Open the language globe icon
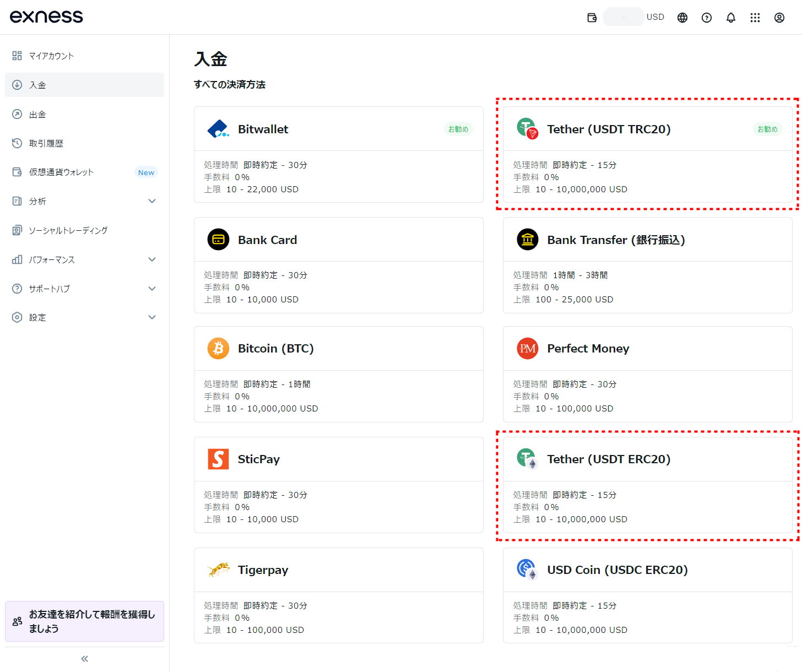The height and width of the screenshot is (672, 802). (x=682, y=18)
